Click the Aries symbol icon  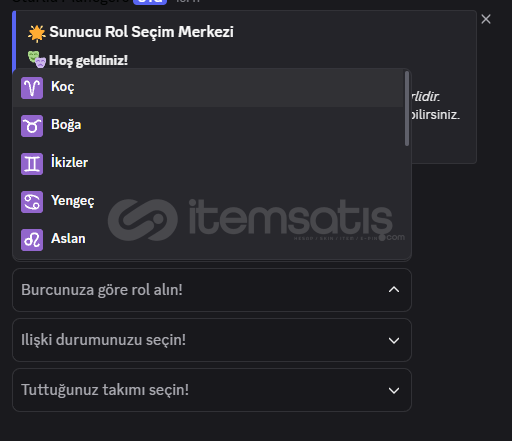[32, 88]
